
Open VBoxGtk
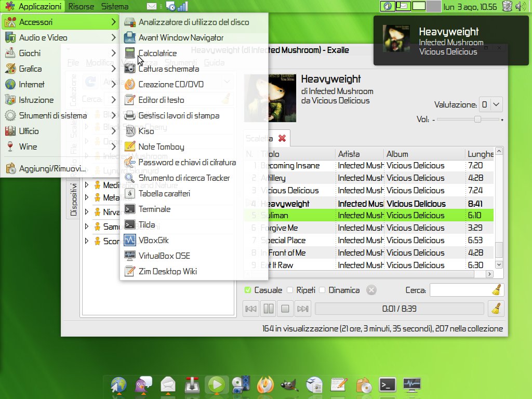pos(194,241)
